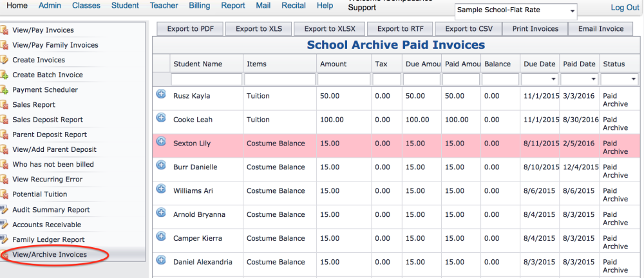Sort by the Due Date column header

click(x=540, y=64)
